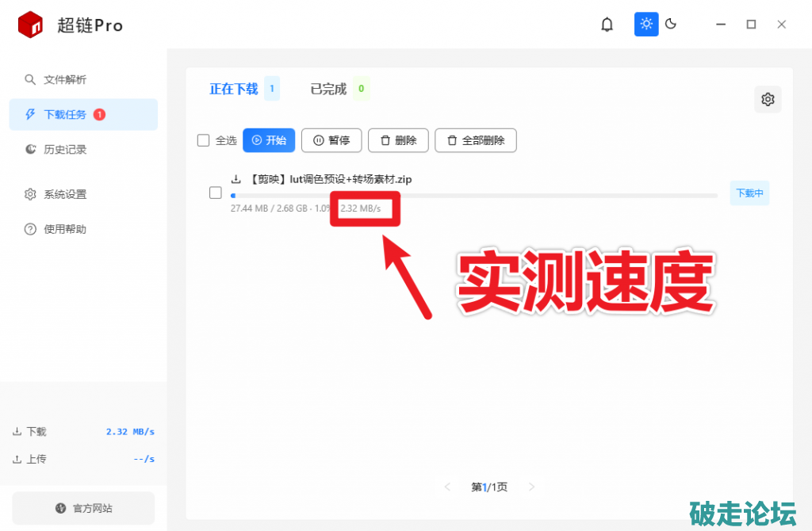The image size is (812, 531).
Task: Go to 系统设置 in the sidebar
Action: coord(65,194)
